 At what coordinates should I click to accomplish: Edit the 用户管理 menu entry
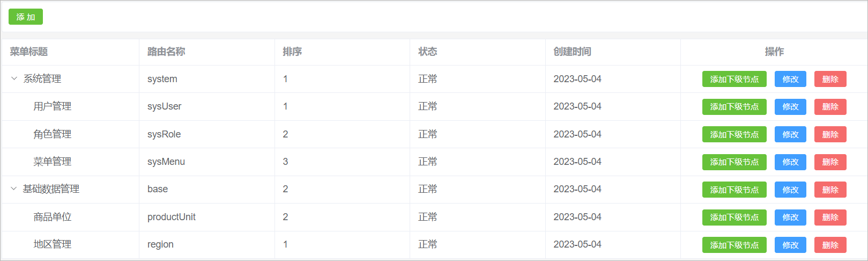(x=790, y=106)
